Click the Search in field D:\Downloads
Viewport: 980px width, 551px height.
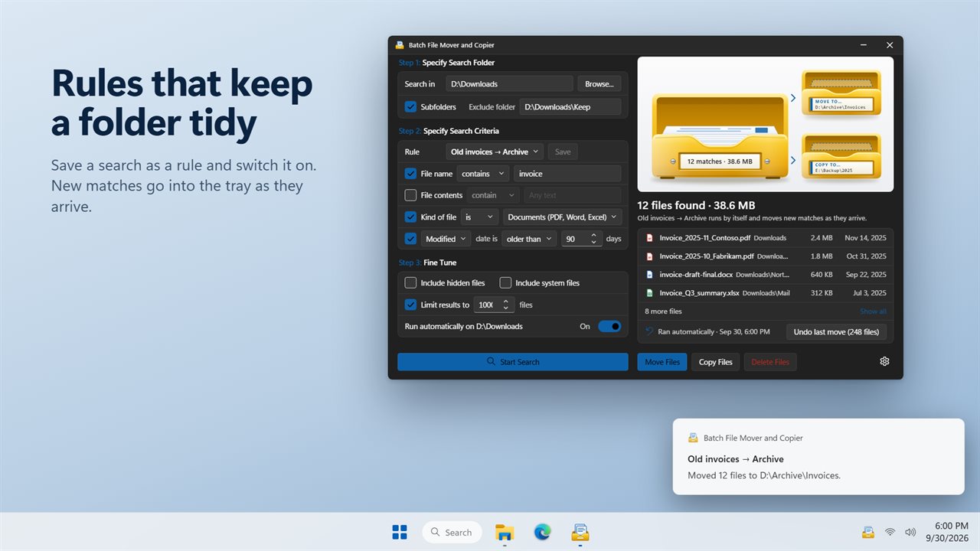pyautogui.click(x=510, y=84)
